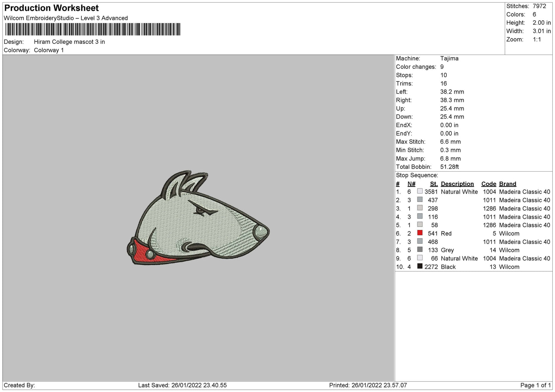Click the 'St.' column header
555x392 pixels.
434,184
